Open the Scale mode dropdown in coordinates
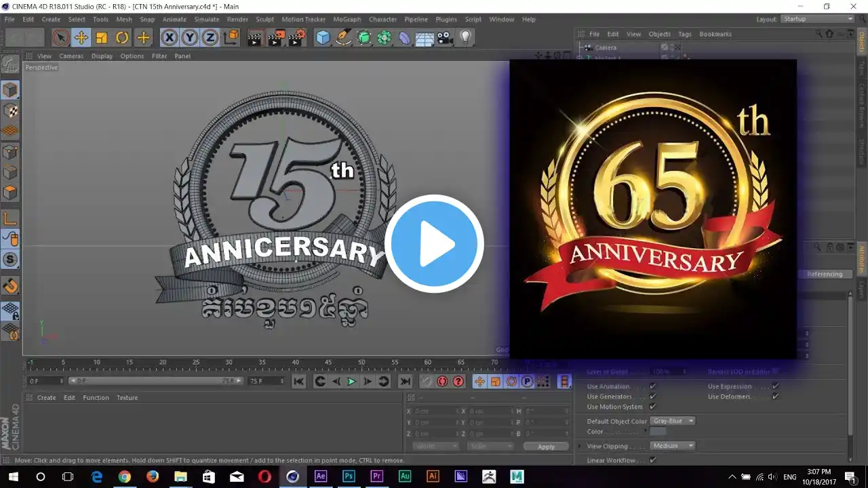 click(x=490, y=447)
